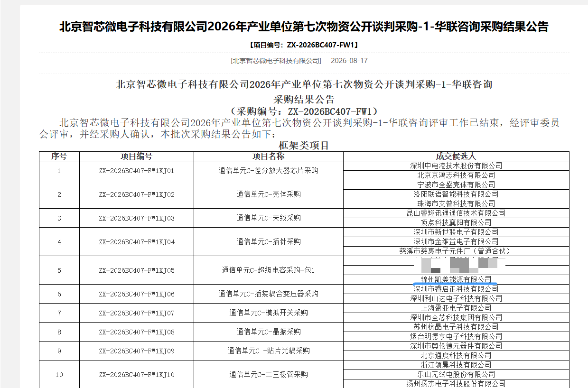The width and height of the screenshot is (588, 388).
Task: Select 深圳中电港技术股份有限公司 candidate
Action: coord(456,166)
